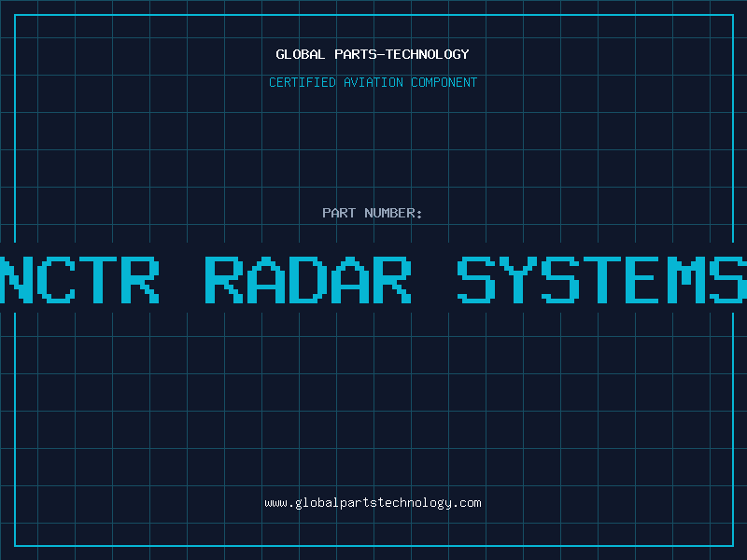Click the word RADAR in banner
Image resolution: width=747 pixels, height=560 pixels.
pos(307,279)
